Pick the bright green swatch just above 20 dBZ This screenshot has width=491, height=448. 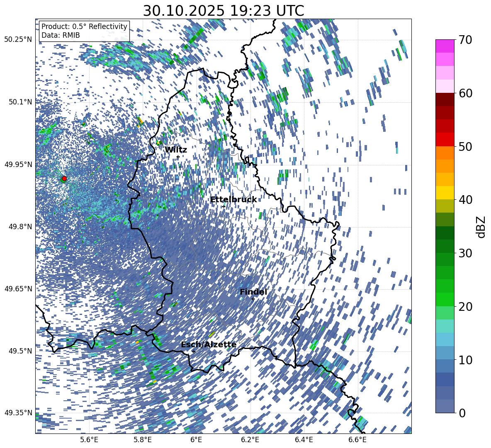click(445, 300)
